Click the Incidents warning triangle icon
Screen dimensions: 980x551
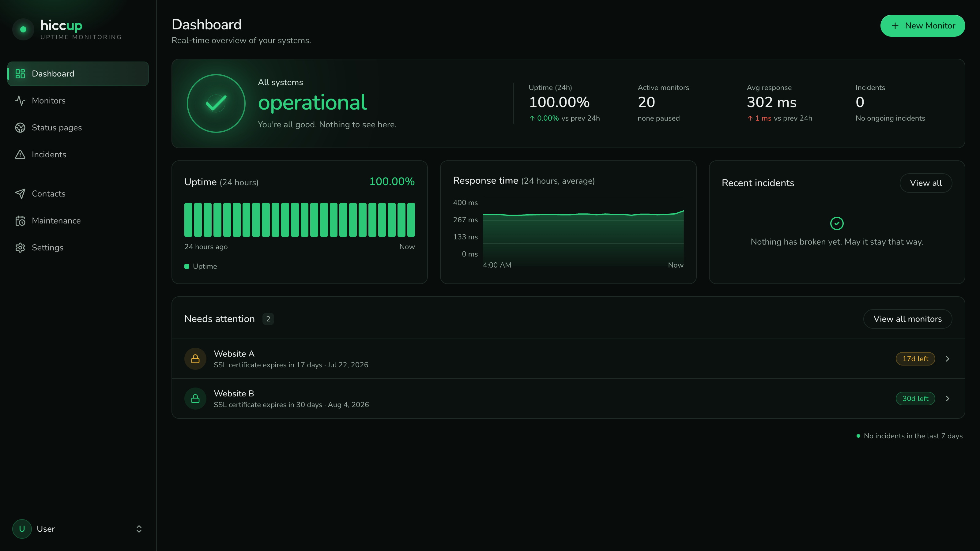(x=20, y=155)
